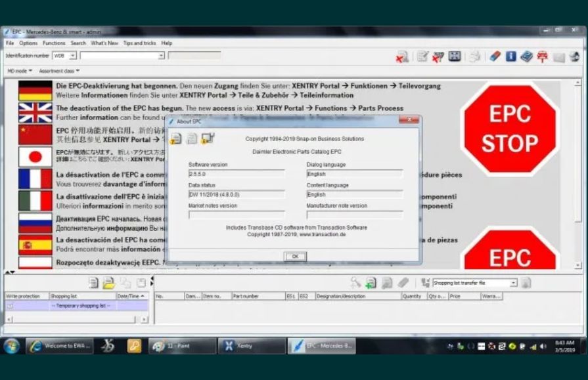Click main pane scrollbar up arrow
588x380 pixels.
(578, 83)
